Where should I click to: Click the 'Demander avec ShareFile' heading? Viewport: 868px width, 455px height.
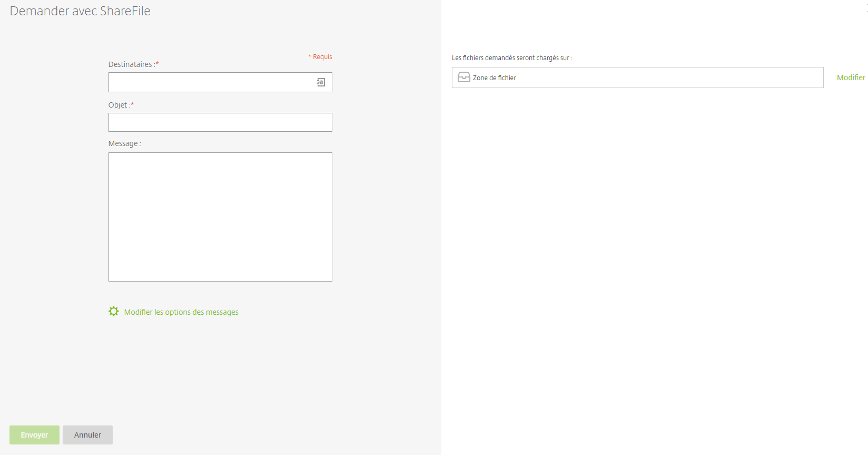pyautogui.click(x=80, y=11)
